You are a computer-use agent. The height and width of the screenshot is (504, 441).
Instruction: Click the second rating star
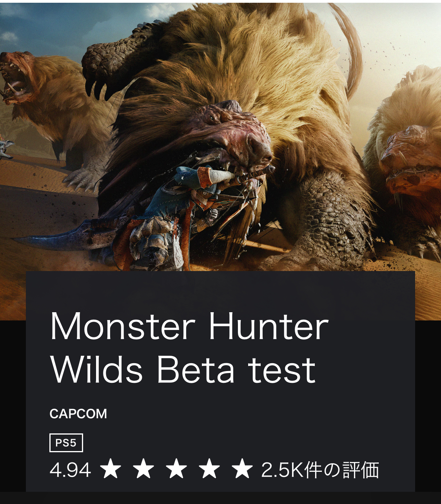[143, 469]
